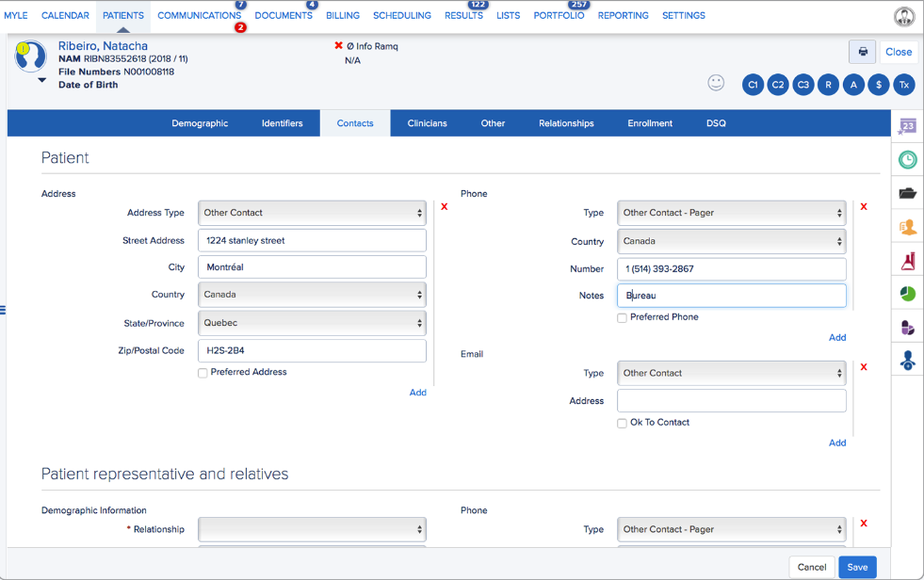Click the Add link below Preferred Phone
924x580 pixels.
pyautogui.click(x=836, y=337)
